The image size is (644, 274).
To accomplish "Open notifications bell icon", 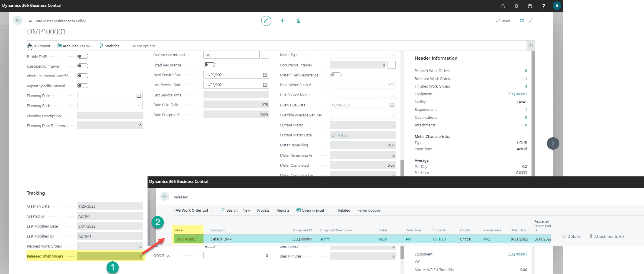I will tap(516, 6).
